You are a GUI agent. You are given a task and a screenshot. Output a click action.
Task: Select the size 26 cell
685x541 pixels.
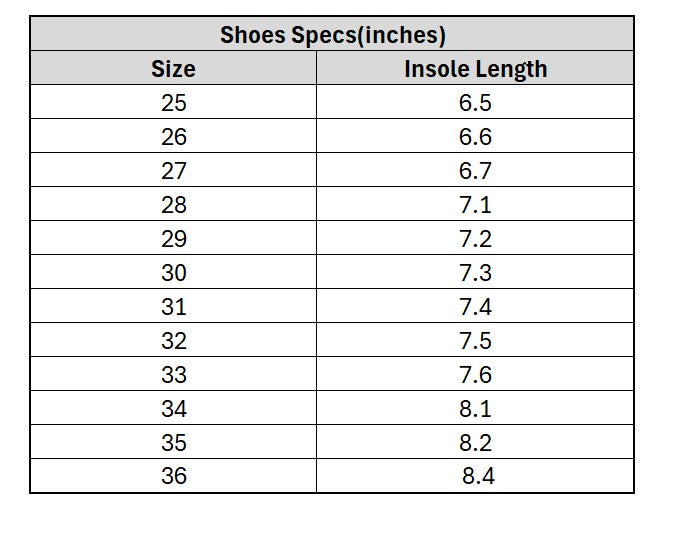[x=173, y=136]
